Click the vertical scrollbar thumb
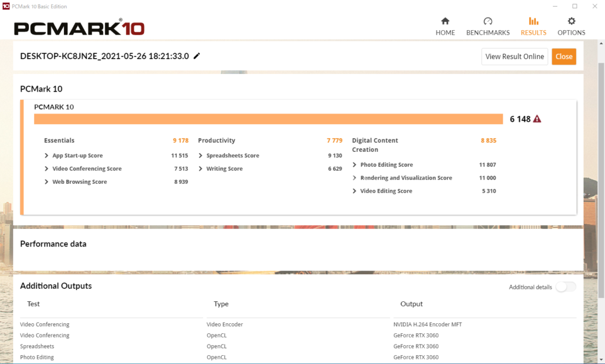This screenshot has height=364, width=605. (x=601, y=180)
